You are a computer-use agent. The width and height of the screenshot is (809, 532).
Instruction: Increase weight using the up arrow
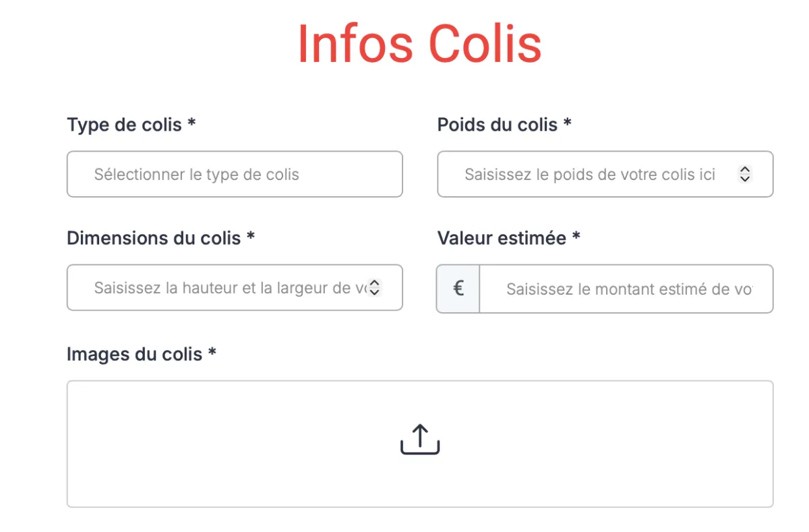[745, 170]
